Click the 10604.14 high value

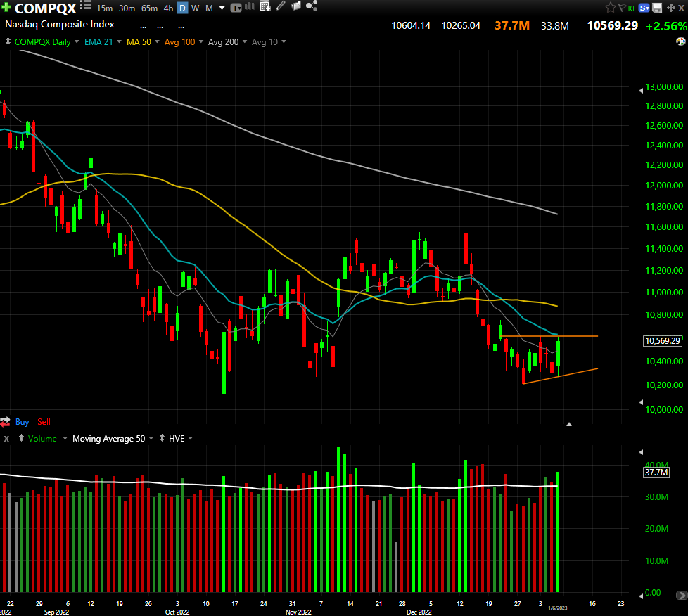(411, 25)
